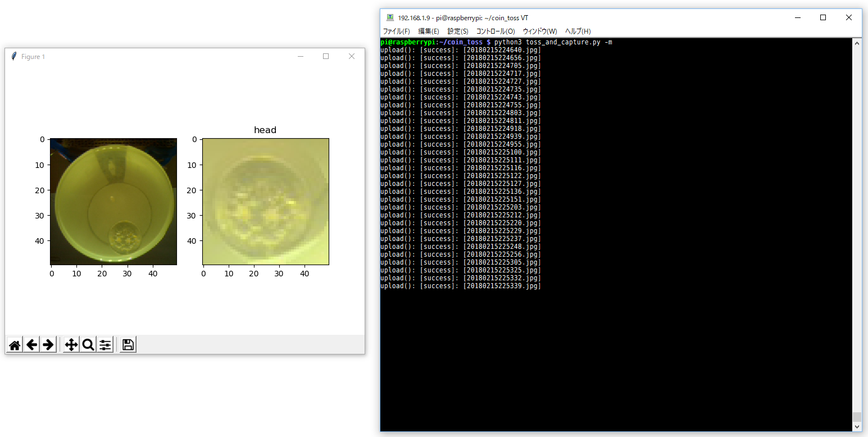Click the 20180215225339.jpg upload line
Image resolution: width=868 pixels, height=437 pixels.
click(x=461, y=286)
